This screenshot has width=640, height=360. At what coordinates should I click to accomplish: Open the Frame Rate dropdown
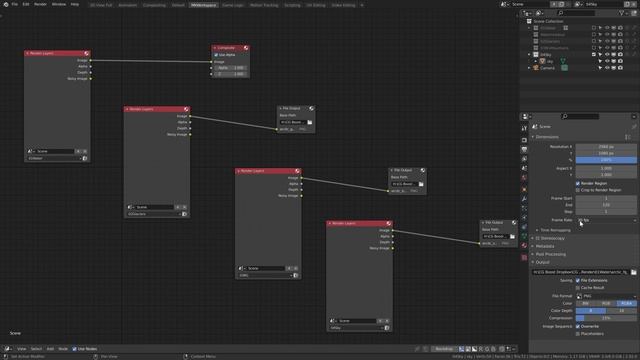coord(606,220)
